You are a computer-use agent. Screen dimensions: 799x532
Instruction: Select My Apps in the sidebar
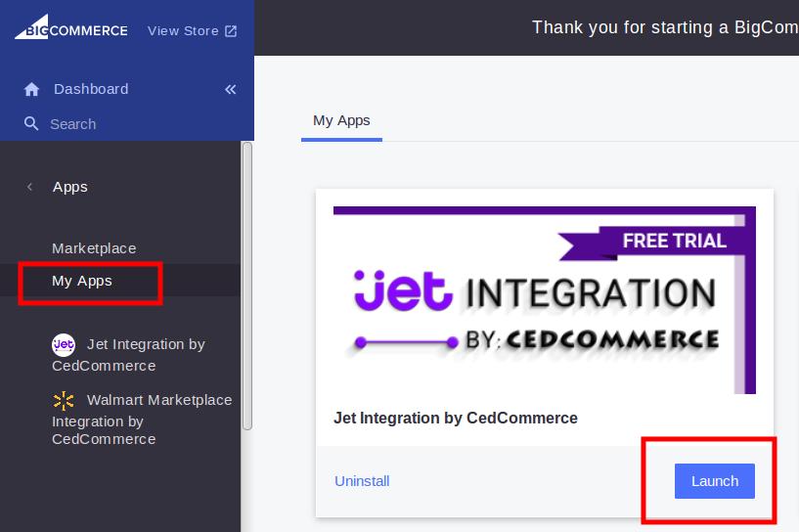point(82,281)
